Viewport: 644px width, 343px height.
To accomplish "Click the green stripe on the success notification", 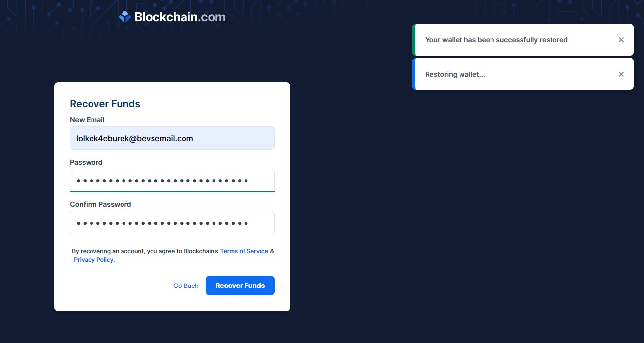I will pos(414,40).
